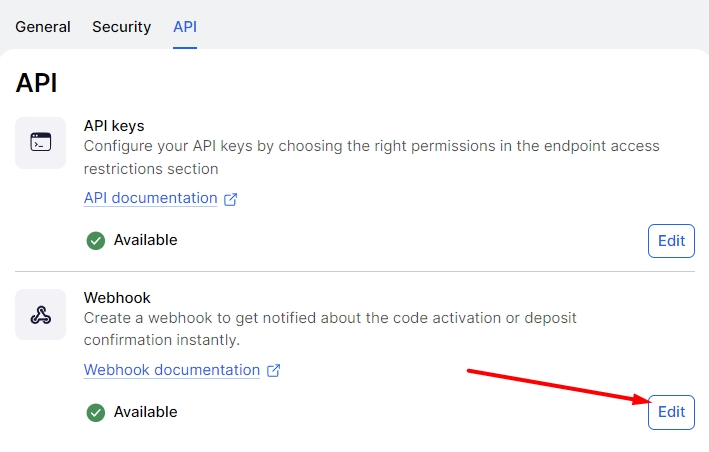Click green checkmark in API keys section
Viewport: 709px width, 452px height.
tap(96, 240)
